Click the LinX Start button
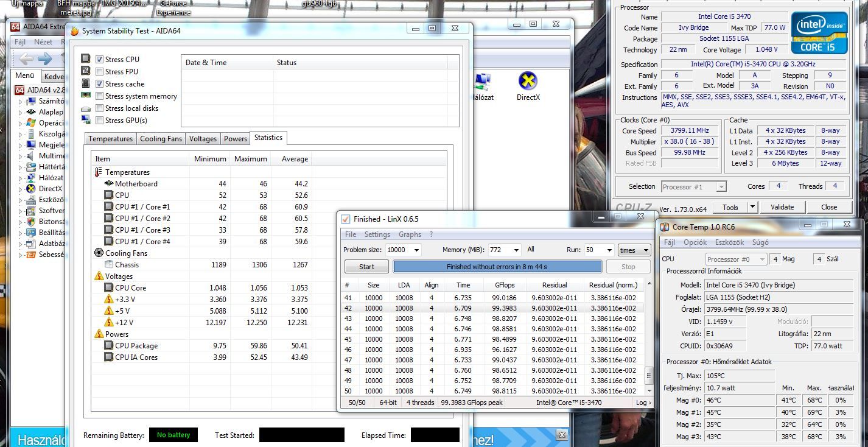This screenshot has height=447, width=868. [x=366, y=267]
